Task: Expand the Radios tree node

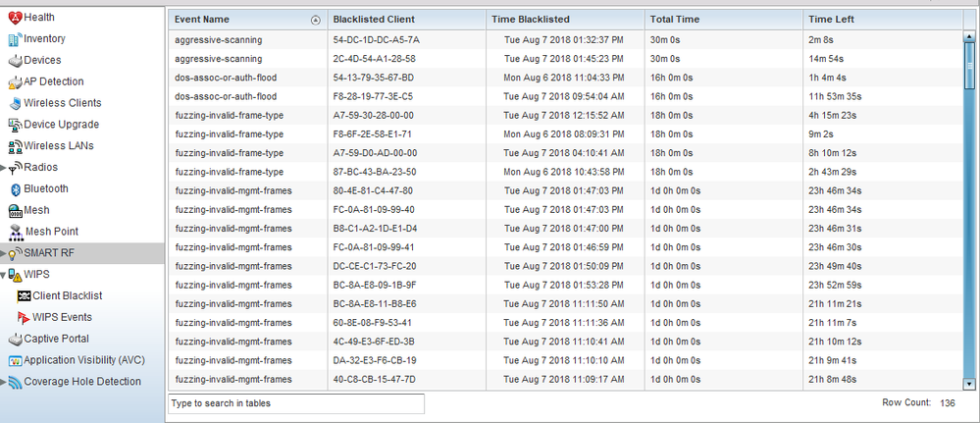Action: coord(4,168)
